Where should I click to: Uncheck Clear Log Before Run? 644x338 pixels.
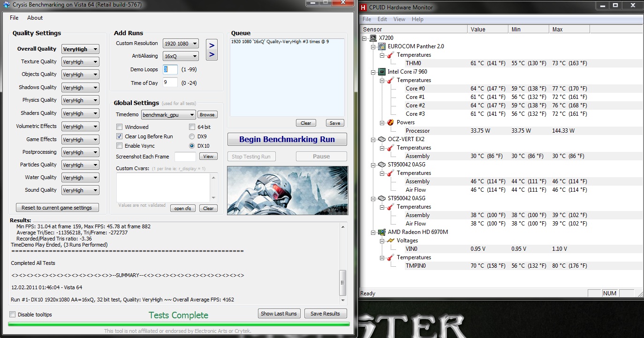pos(120,136)
